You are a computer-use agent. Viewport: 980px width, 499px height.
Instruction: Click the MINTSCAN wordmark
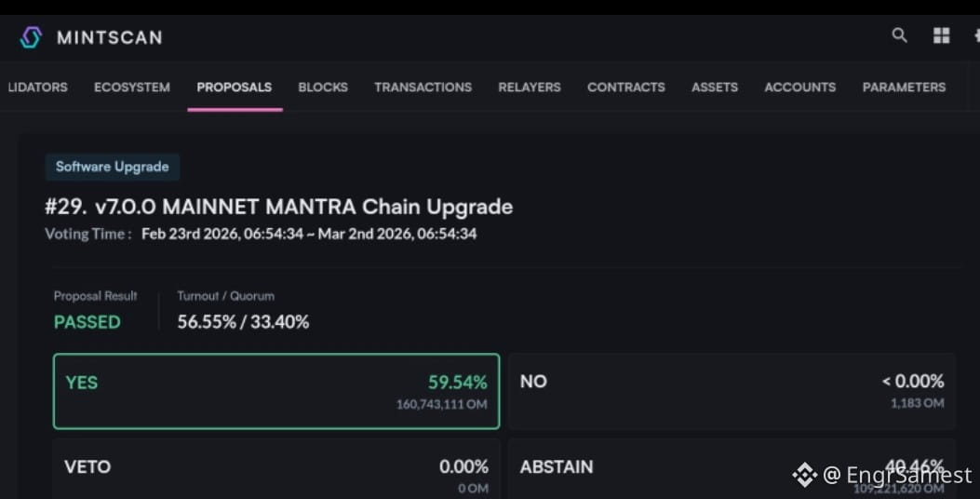point(110,37)
